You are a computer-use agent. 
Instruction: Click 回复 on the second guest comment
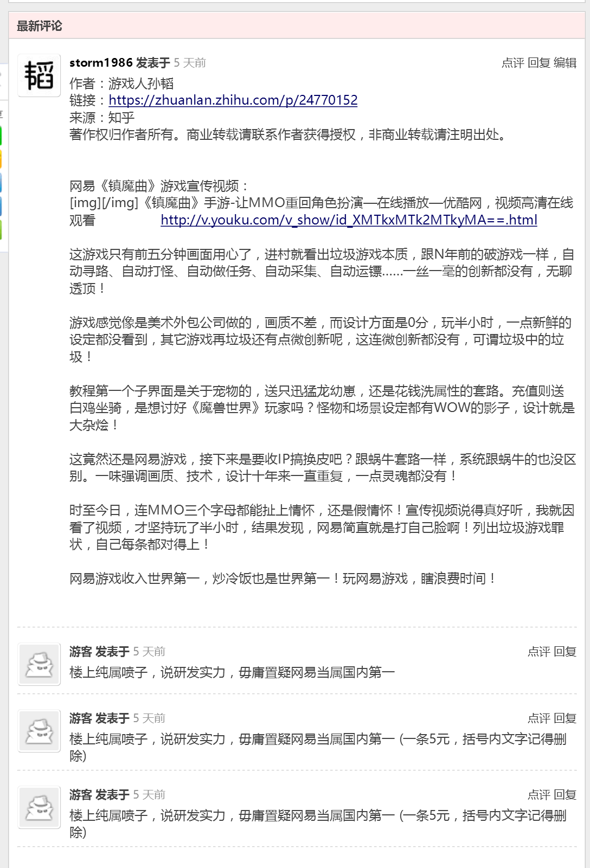point(565,718)
